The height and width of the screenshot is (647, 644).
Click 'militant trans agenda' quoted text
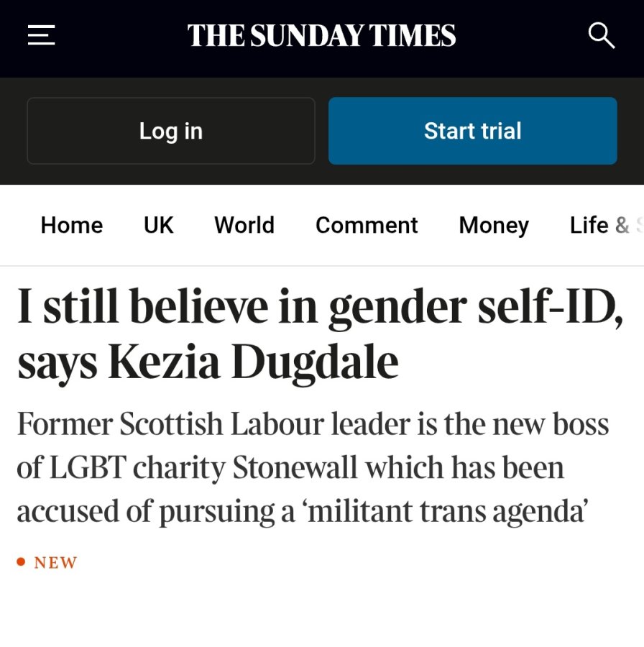tap(446, 511)
